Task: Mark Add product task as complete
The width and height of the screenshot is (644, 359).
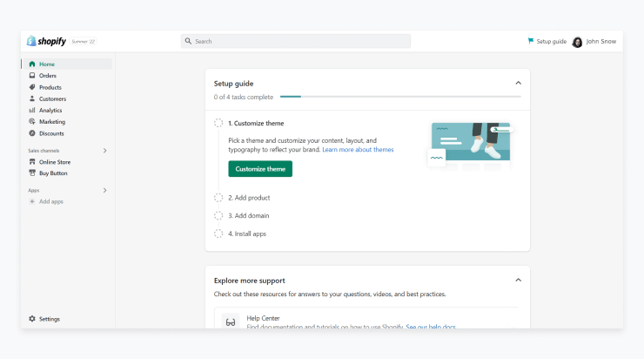Action: coord(218,198)
